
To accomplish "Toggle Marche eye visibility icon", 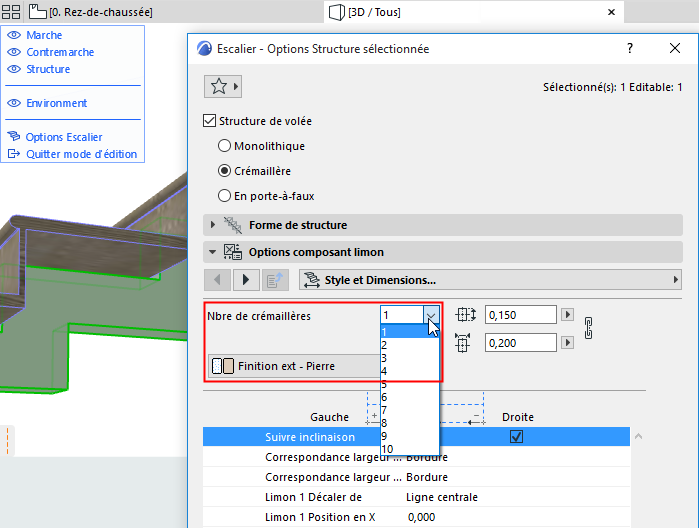I will click(x=14, y=35).
